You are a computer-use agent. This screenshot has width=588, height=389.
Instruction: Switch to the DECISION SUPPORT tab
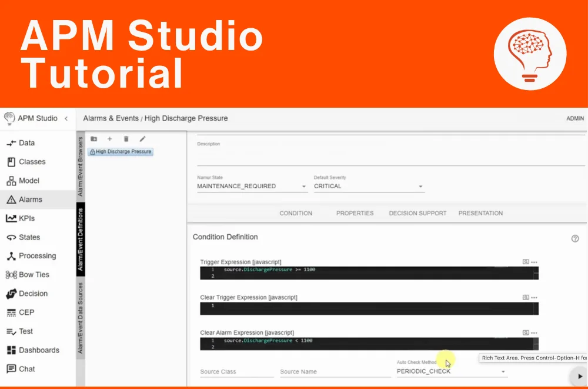tap(417, 213)
